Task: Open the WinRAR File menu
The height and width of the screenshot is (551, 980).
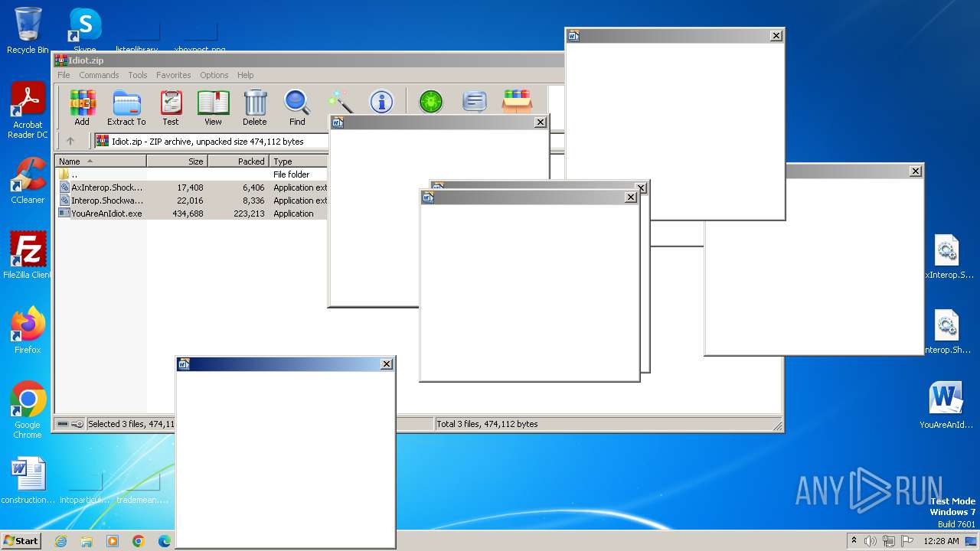Action: (64, 75)
